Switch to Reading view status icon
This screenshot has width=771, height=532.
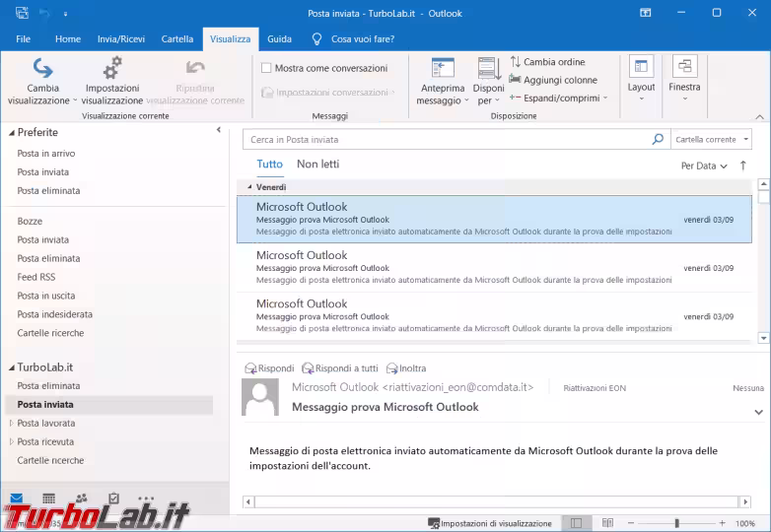607,523
